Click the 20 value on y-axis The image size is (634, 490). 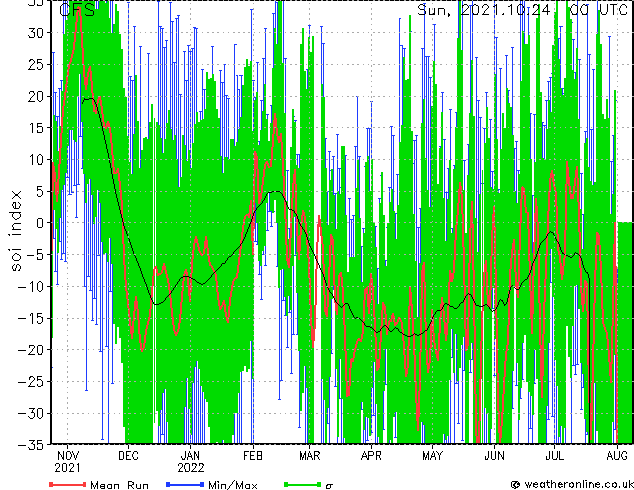point(35,96)
